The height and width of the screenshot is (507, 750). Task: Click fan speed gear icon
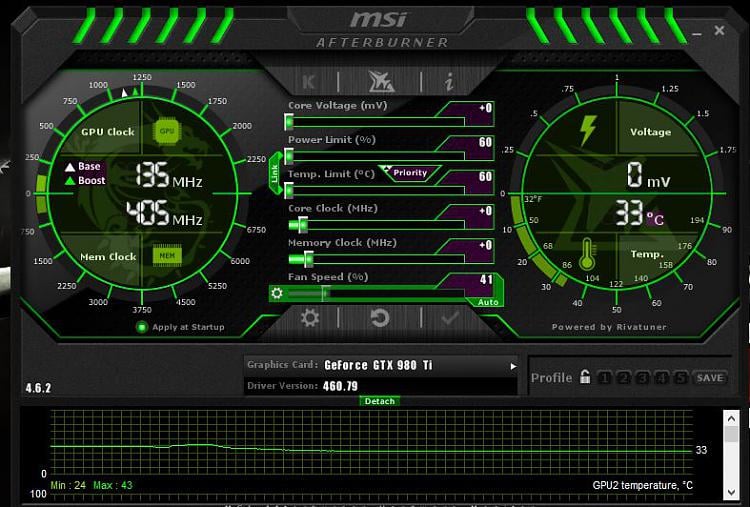coord(277,293)
